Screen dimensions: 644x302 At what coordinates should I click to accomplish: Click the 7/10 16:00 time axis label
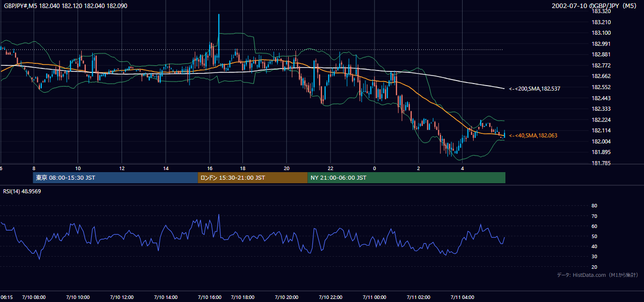tap(210, 297)
